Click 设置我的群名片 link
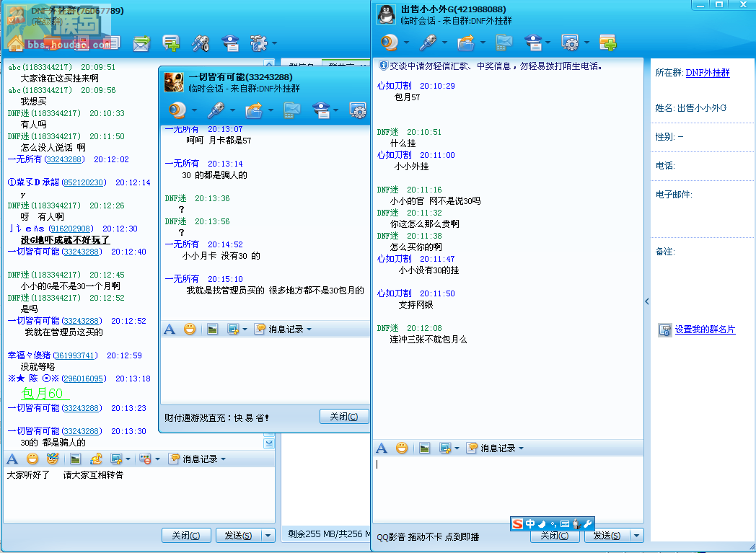The height and width of the screenshot is (553, 756). [705, 329]
